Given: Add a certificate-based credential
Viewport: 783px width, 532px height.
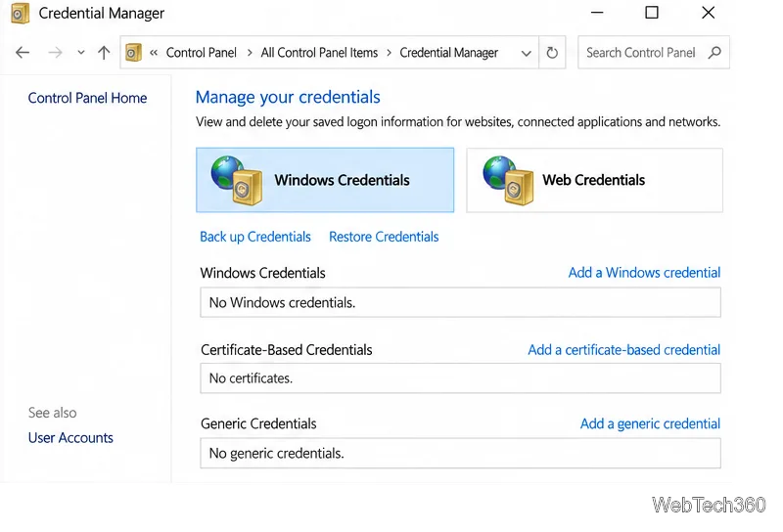Looking at the screenshot, I should click(x=623, y=350).
